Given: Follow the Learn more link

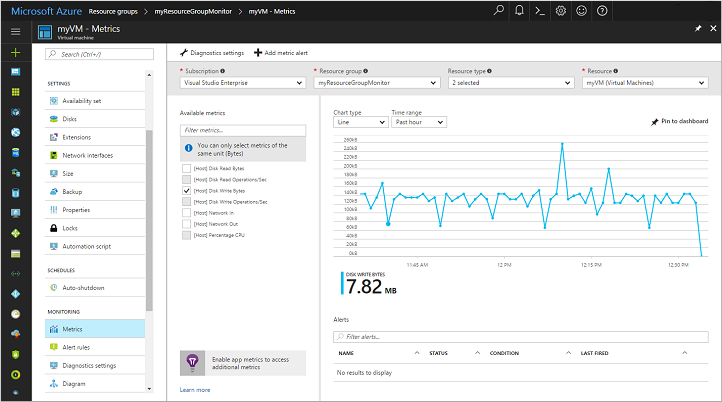Looking at the screenshot, I should pos(195,390).
